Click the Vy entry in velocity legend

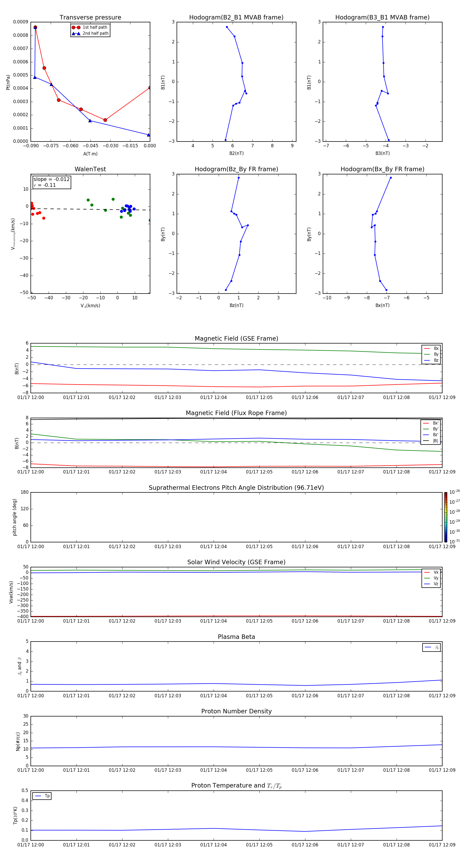point(431,578)
